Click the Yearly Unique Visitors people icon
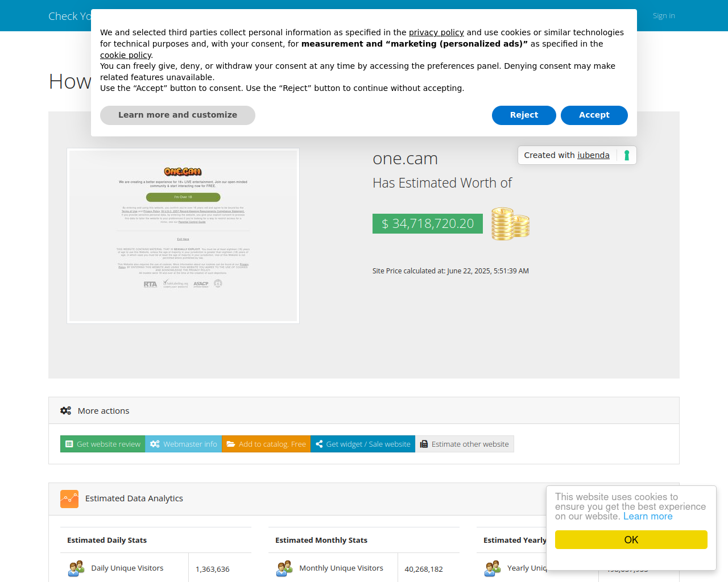Viewport: 728px width, 582px height. 493,568
